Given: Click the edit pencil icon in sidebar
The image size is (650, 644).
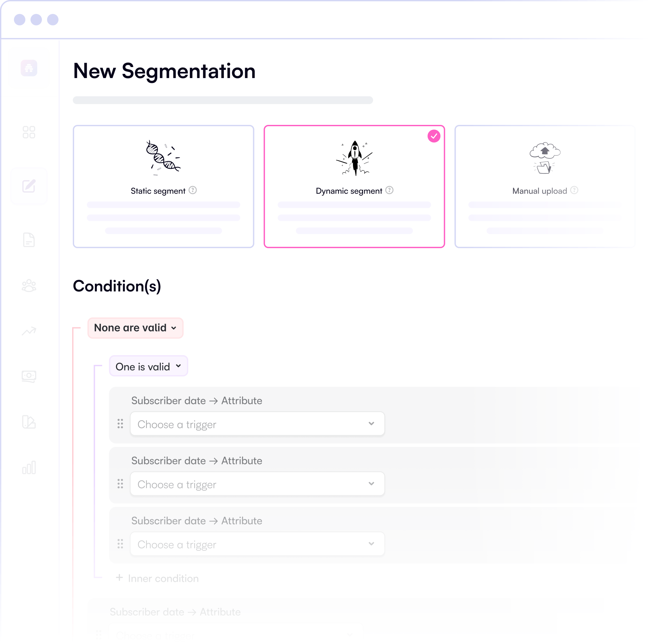Looking at the screenshot, I should pyautogui.click(x=29, y=186).
